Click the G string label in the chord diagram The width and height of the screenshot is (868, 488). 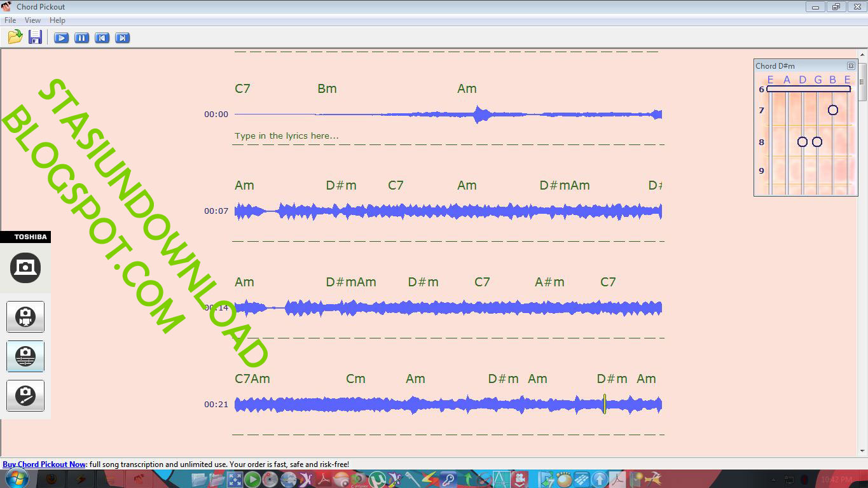(x=818, y=80)
